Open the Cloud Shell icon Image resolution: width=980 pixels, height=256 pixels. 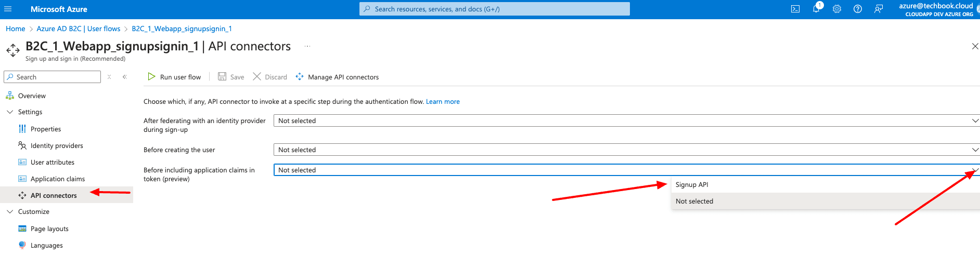point(795,9)
